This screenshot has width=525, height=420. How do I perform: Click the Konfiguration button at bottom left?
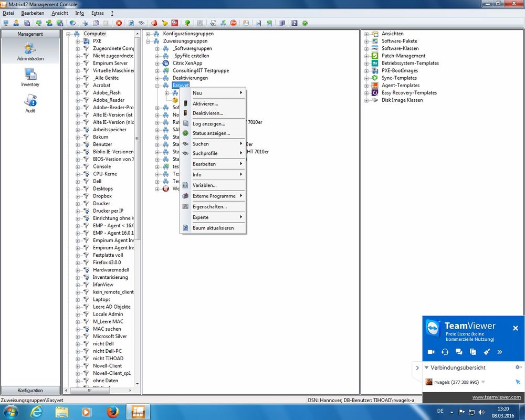[x=30, y=391]
